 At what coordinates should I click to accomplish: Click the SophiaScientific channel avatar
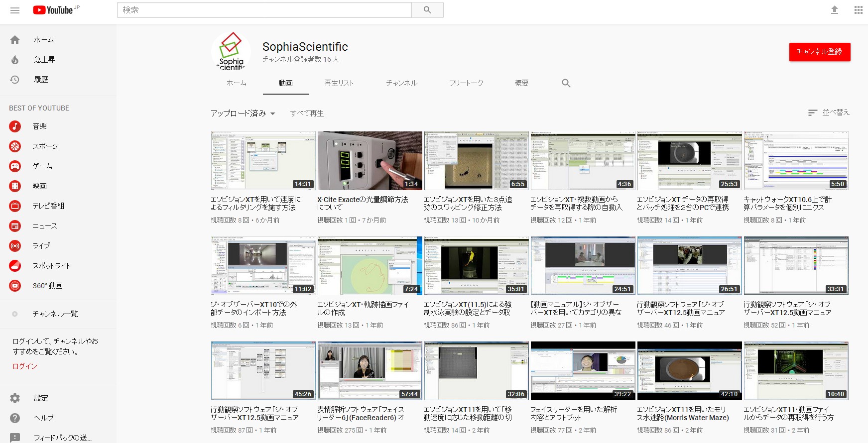pyautogui.click(x=231, y=51)
